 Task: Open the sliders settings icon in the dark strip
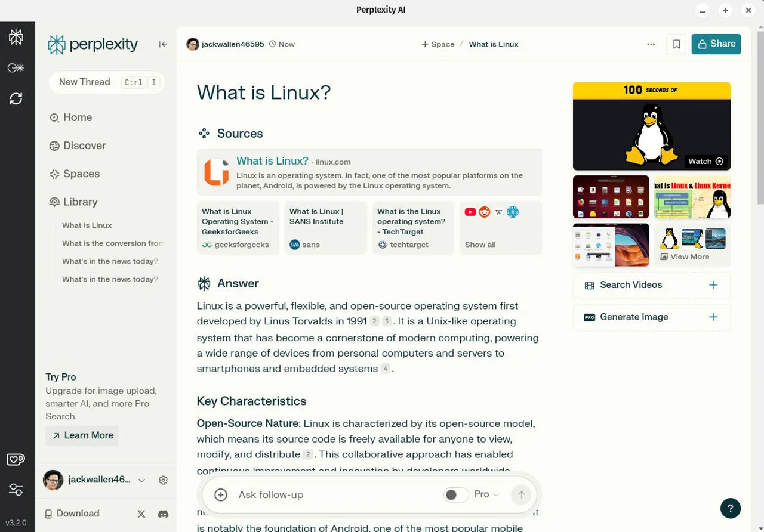[x=16, y=490]
